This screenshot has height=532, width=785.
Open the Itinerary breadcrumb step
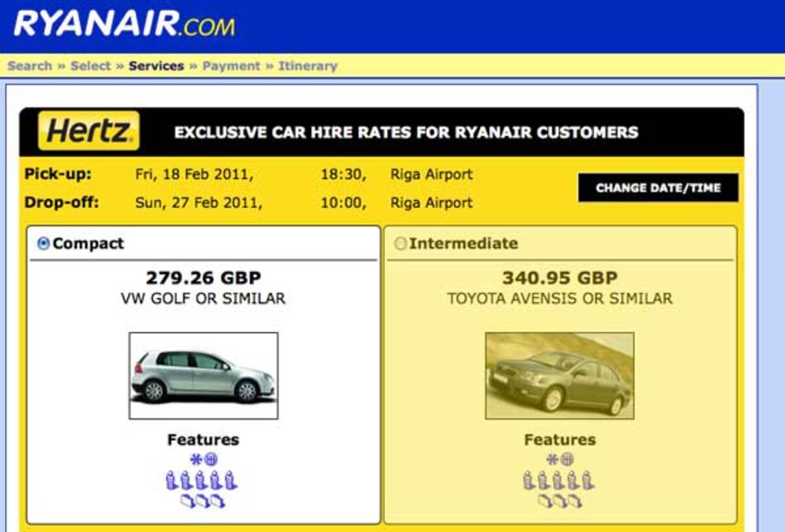click(x=307, y=66)
